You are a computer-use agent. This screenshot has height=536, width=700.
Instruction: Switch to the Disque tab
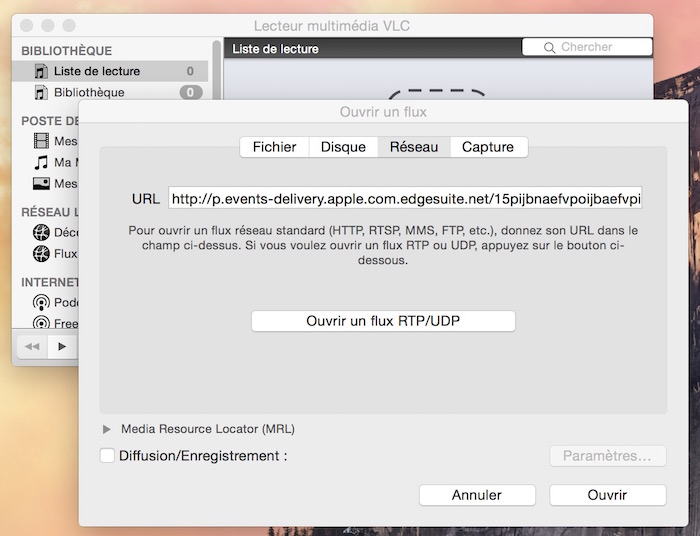tap(343, 147)
